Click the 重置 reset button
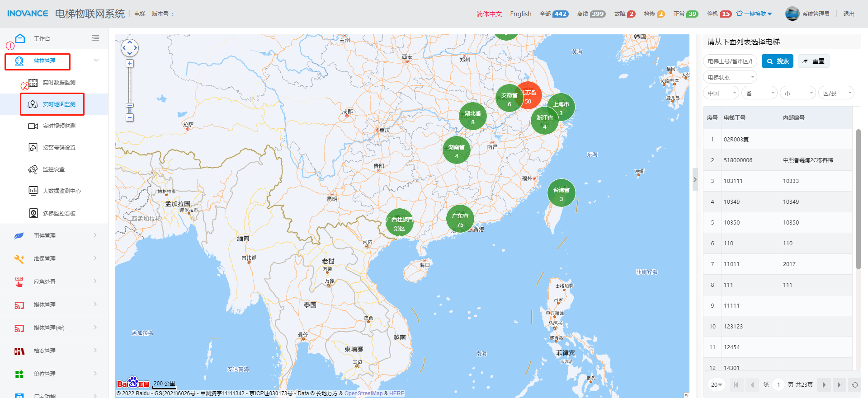The width and height of the screenshot is (868, 398). (x=813, y=61)
